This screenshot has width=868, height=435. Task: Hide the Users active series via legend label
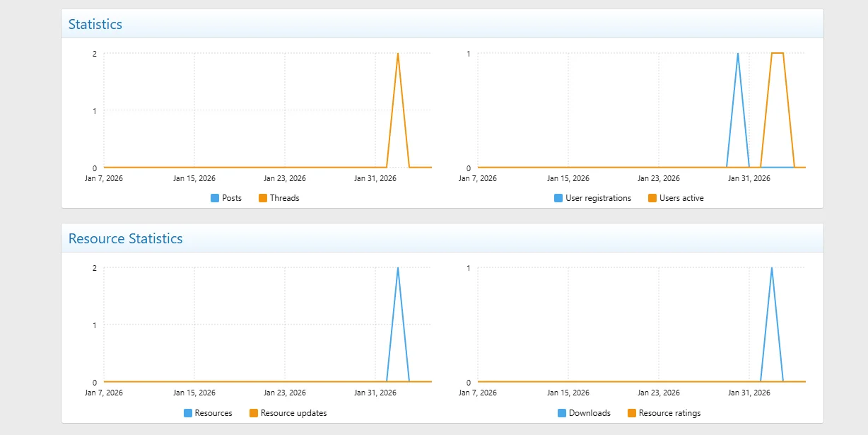(681, 198)
